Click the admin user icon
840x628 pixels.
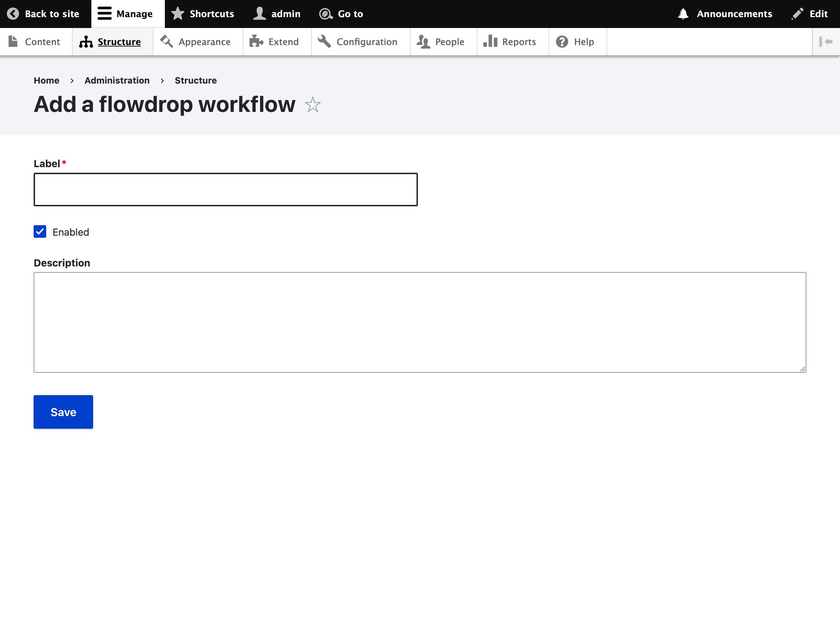[259, 14]
